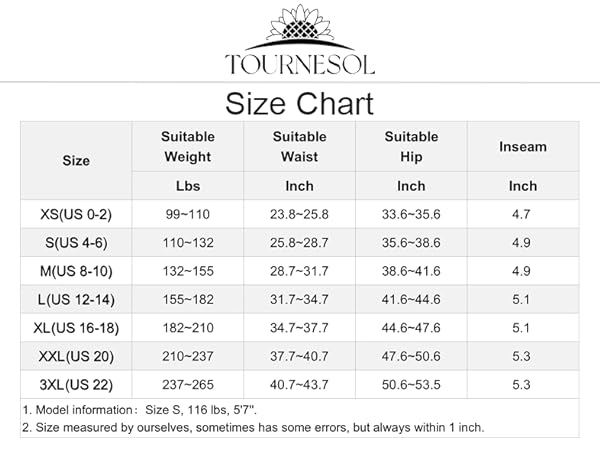
Task: Click the Suitable Weight column header
Action: point(188,147)
